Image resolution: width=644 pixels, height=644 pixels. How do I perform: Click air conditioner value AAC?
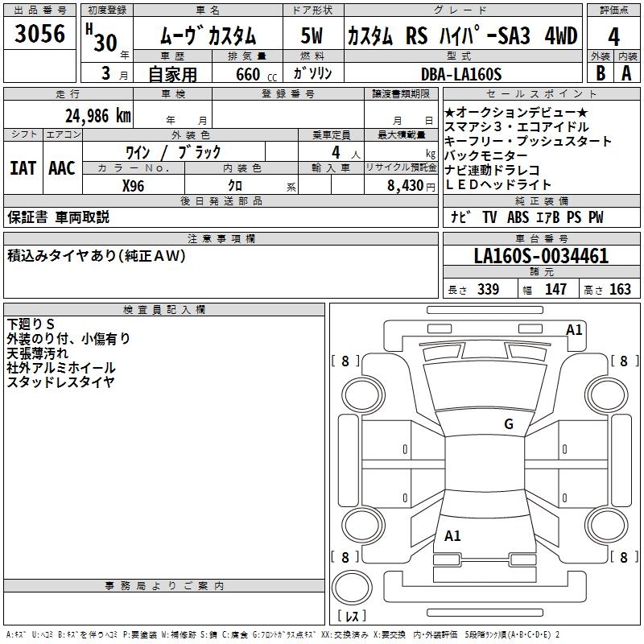(x=62, y=168)
